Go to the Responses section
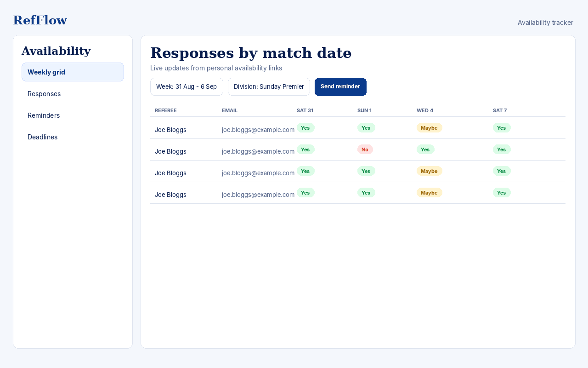The width and height of the screenshot is (588, 368). (73, 94)
